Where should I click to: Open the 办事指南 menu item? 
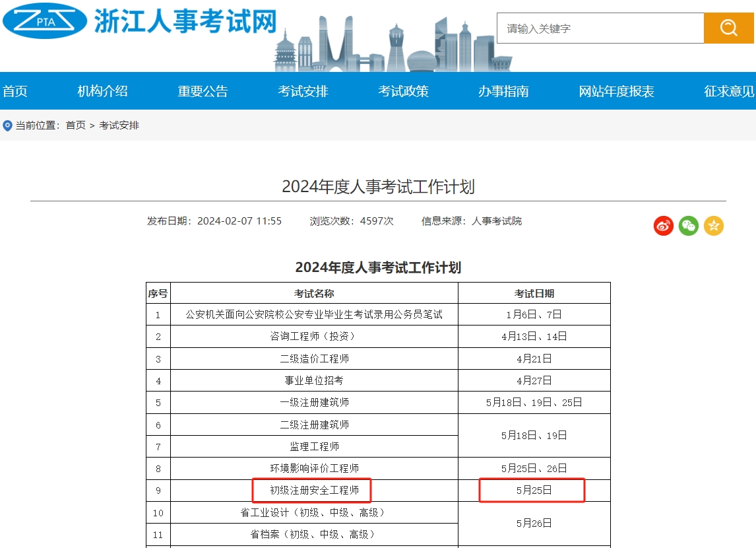click(503, 91)
